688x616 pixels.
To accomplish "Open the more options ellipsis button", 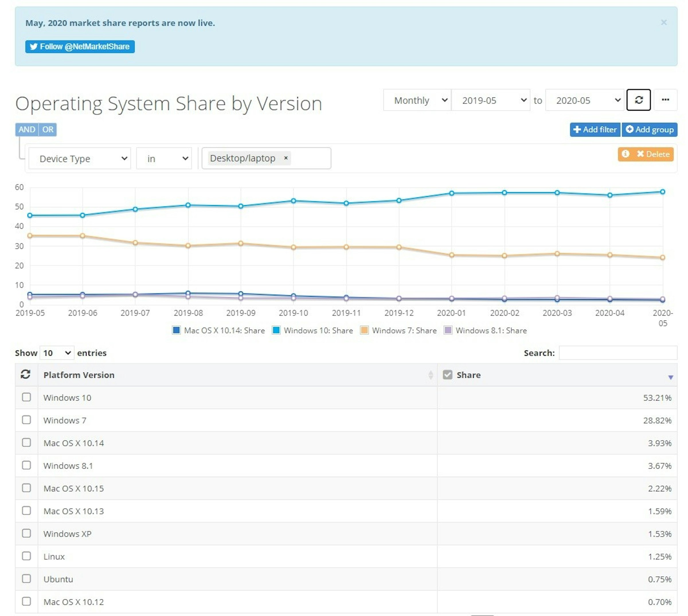I will tap(665, 100).
